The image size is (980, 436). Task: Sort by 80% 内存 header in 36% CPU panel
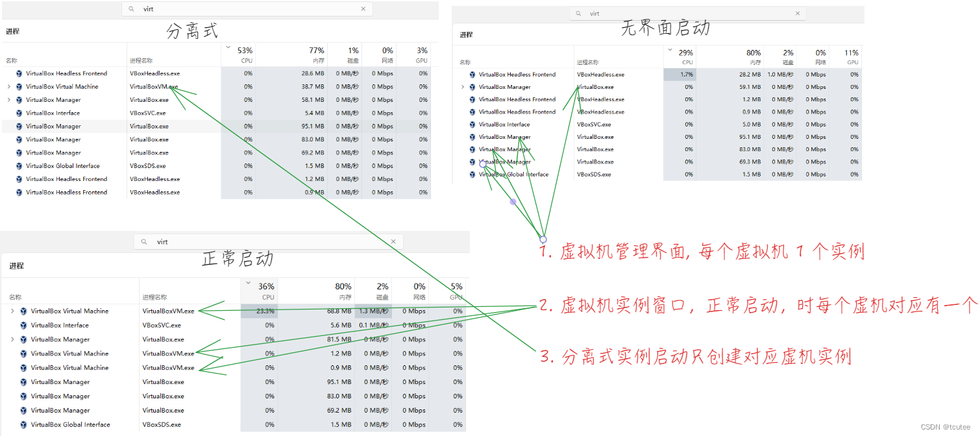tap(317, 291)
